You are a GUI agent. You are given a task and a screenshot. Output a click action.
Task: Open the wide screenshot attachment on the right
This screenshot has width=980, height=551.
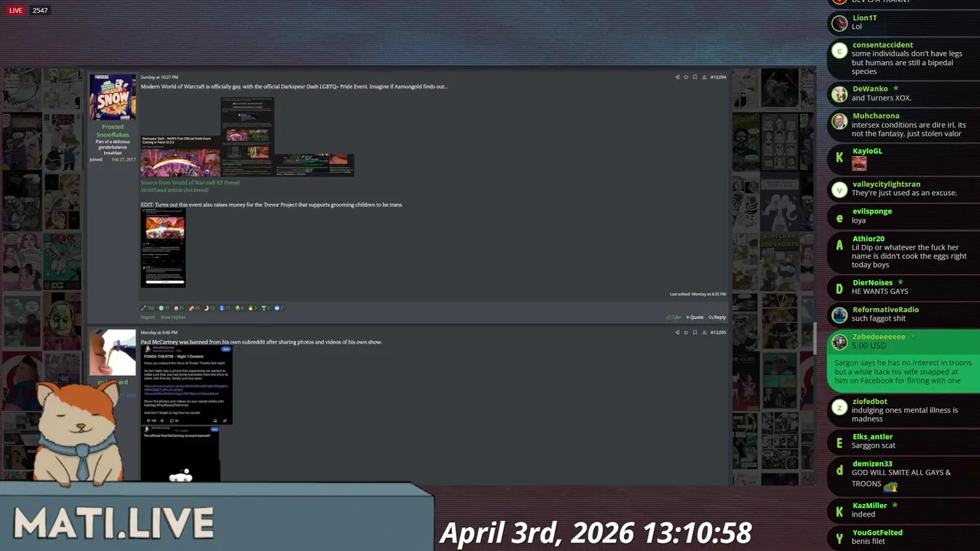314,165
